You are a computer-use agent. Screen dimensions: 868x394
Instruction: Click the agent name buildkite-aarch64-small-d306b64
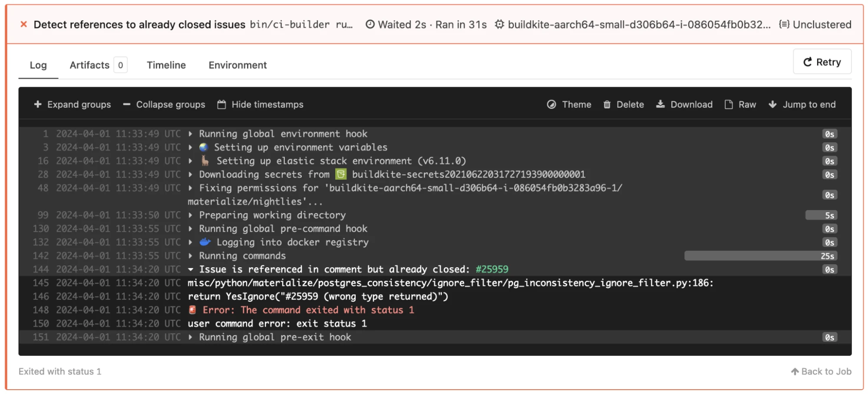coord(639,24)
